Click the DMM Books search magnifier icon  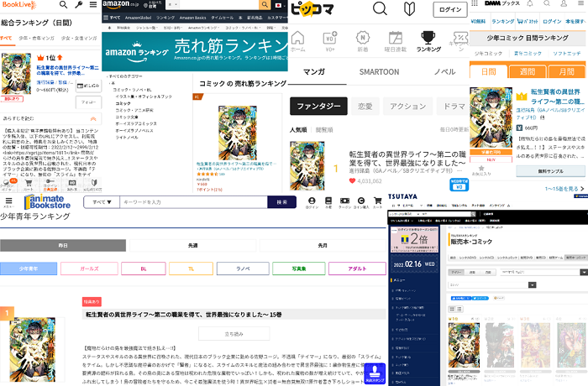pos(547,3)
